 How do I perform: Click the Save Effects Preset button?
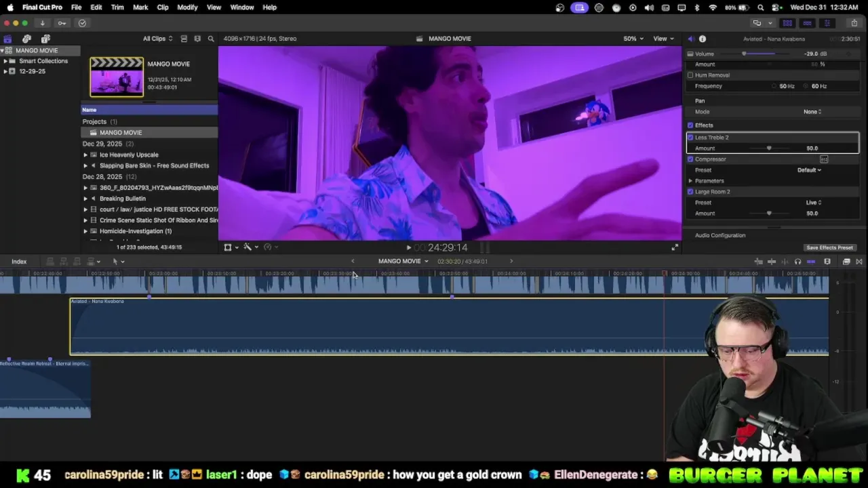[829, 247]
